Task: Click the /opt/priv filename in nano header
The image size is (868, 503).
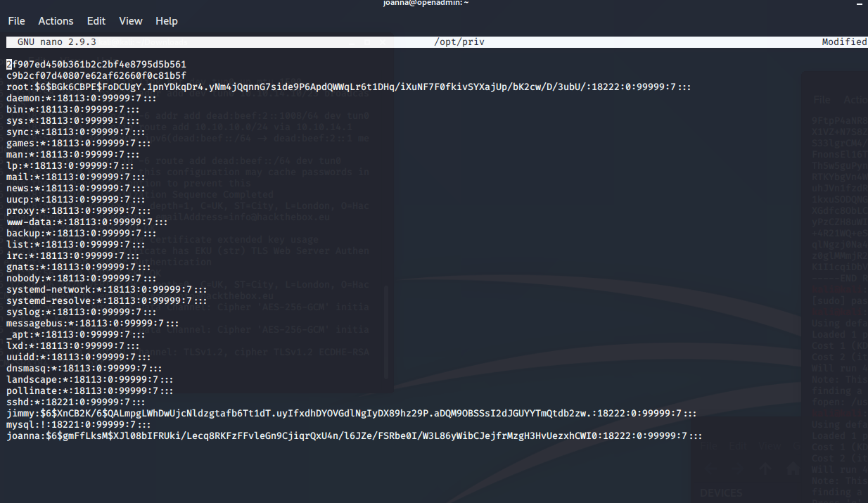Action: tap(459, 42)
